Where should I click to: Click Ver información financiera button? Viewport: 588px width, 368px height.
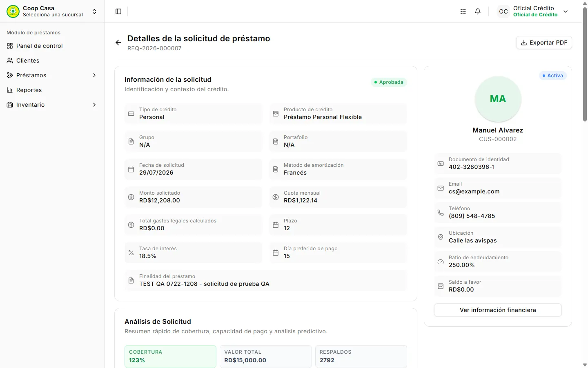tap(498, 310)
